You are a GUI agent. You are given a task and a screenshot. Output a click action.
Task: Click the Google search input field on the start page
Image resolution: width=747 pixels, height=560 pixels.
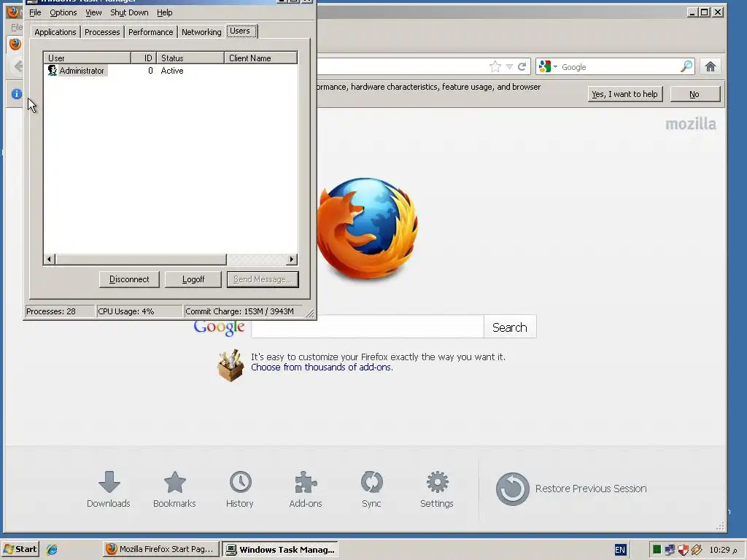(368, 327)
